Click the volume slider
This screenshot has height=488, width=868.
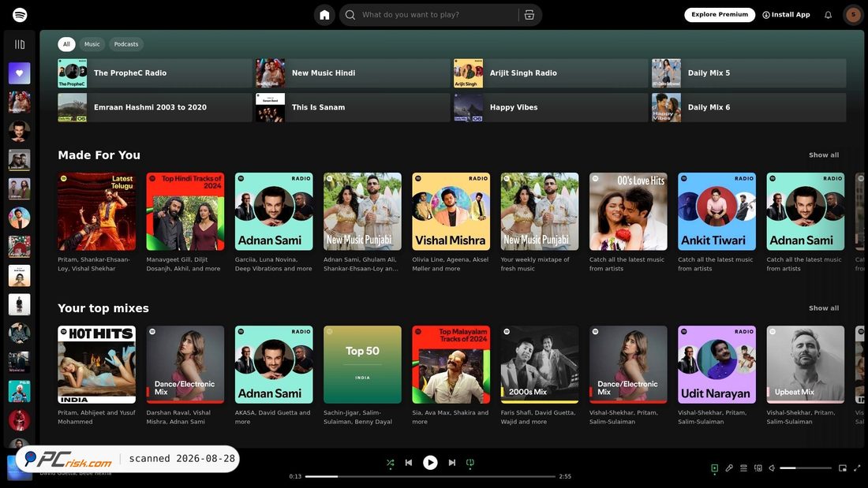tap(806, 468)
